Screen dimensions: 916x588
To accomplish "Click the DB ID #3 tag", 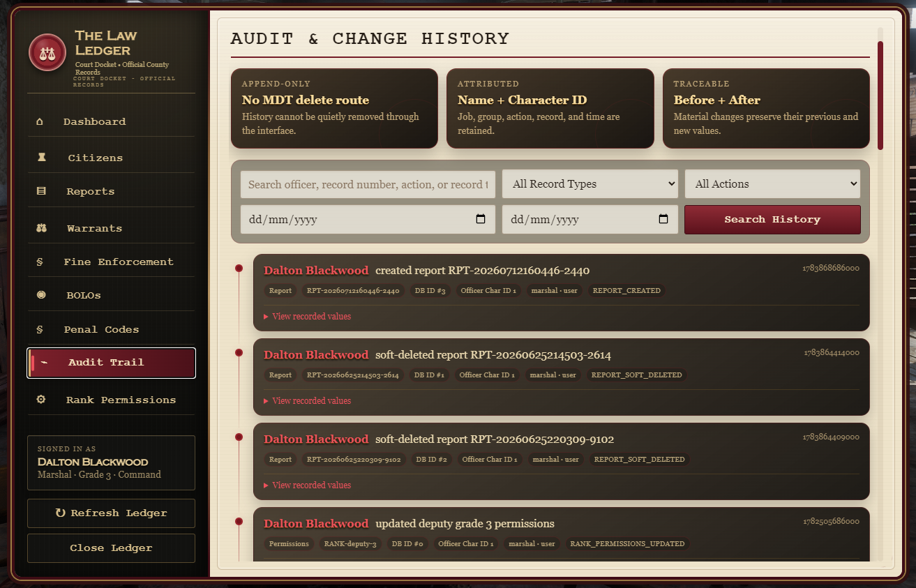I will click(x=430, y=290).
